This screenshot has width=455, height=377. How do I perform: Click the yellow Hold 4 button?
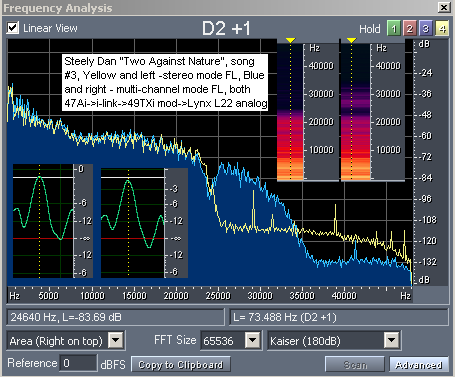click(442, 29)
